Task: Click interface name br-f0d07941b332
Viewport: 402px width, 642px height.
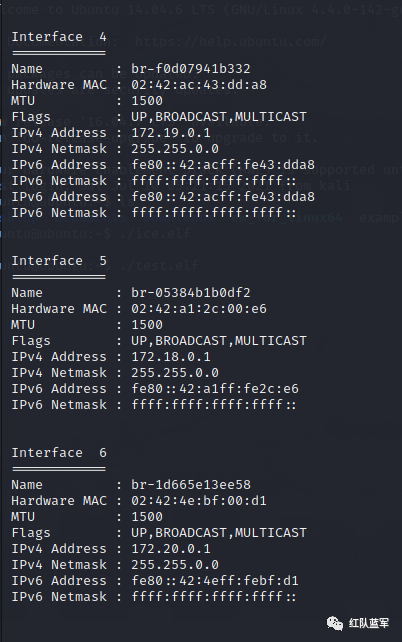Action: tap(191, 69)
